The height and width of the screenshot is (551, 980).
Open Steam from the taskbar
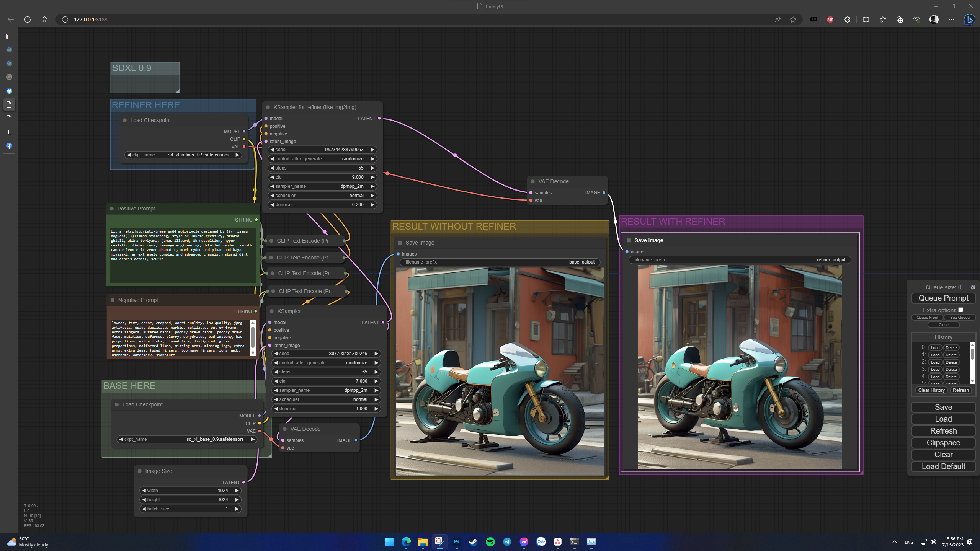473,542
